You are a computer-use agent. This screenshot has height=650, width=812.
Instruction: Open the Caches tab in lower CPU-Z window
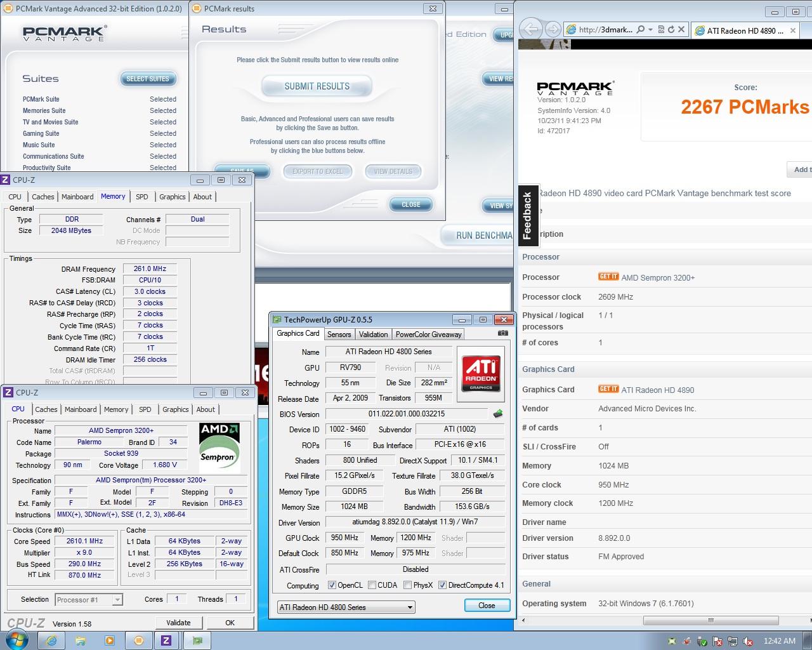pyautogui.click(x=46, y=409)
